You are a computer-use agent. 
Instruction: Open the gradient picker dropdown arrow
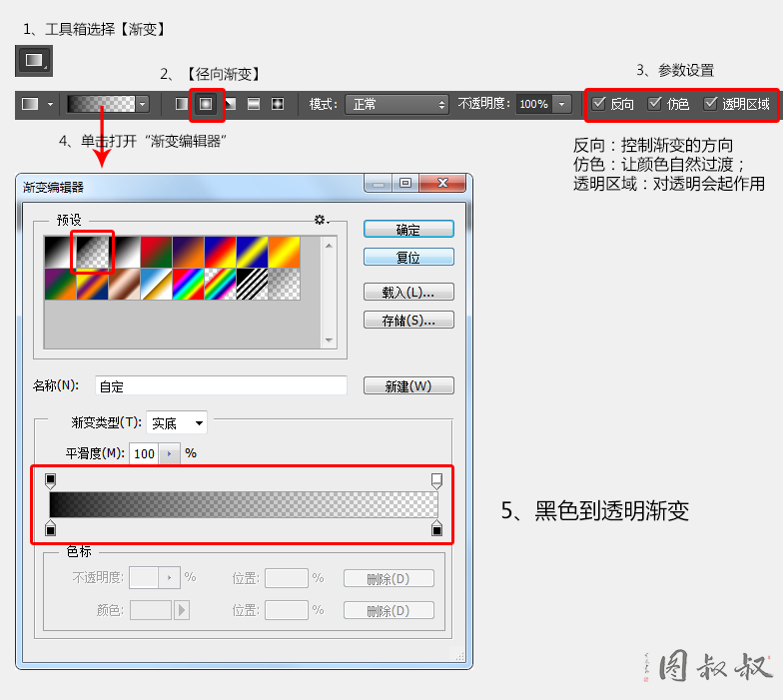(143, 104)
